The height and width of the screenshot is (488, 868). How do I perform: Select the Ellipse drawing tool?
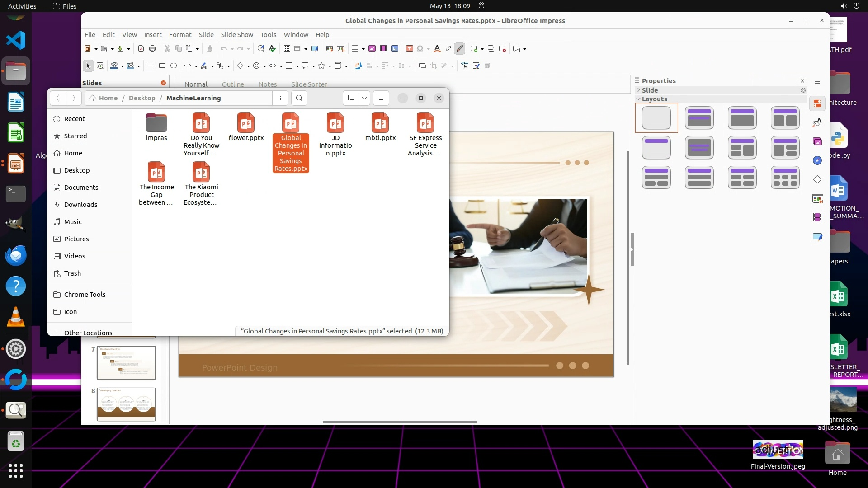[174, 66]
